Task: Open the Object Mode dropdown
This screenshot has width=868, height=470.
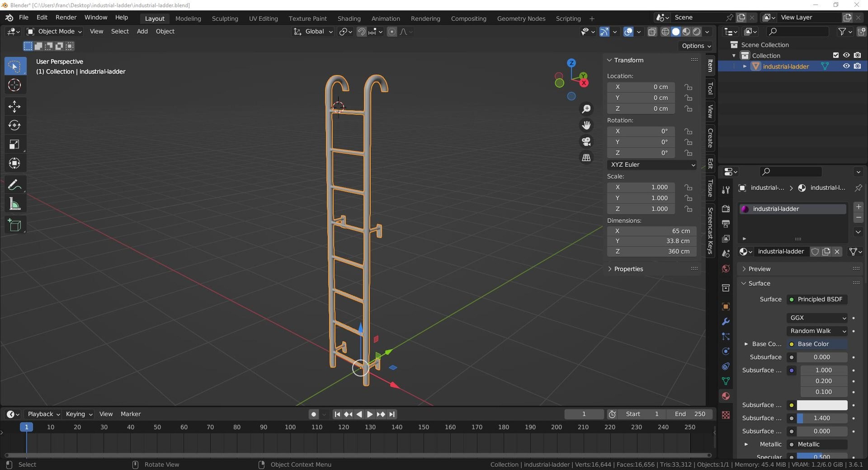Action: coord(54,31)
